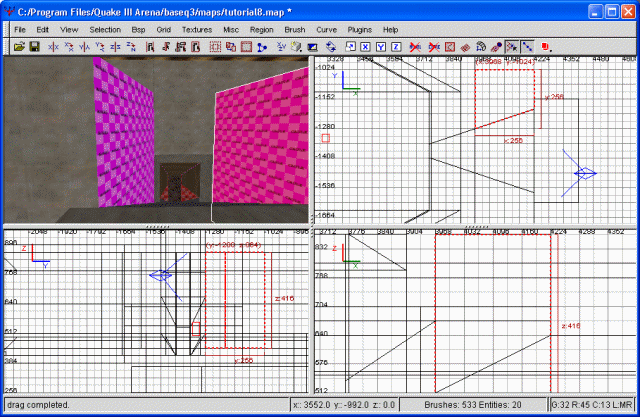Toggle the X scale lock button
This screenshot has height=417, width=640.
click(x=365, y=47)
